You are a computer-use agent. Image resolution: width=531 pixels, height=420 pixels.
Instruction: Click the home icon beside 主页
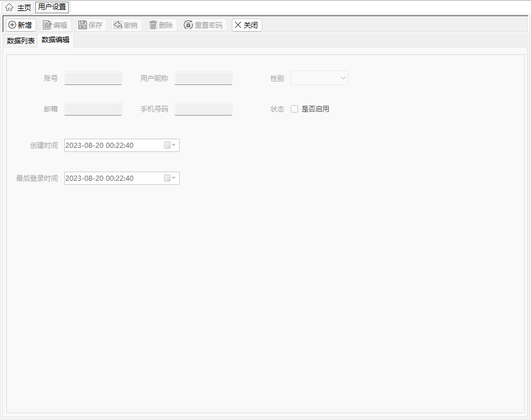[9, 8]
